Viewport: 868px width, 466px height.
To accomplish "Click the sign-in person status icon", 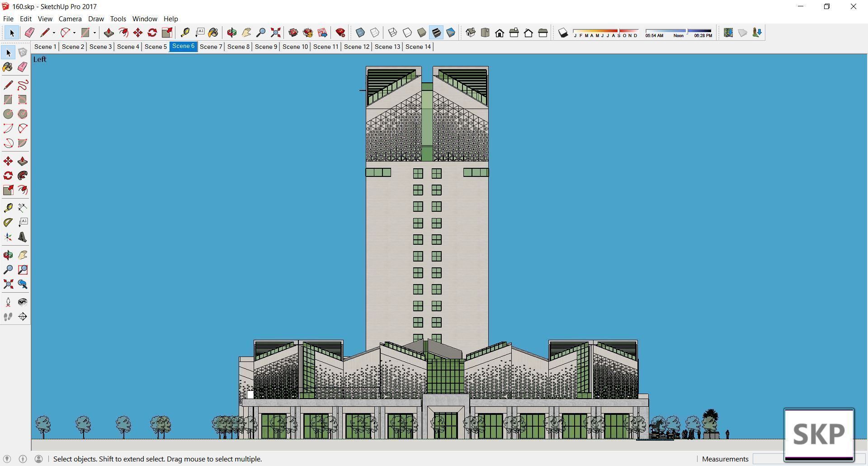I will coord(39,459).
